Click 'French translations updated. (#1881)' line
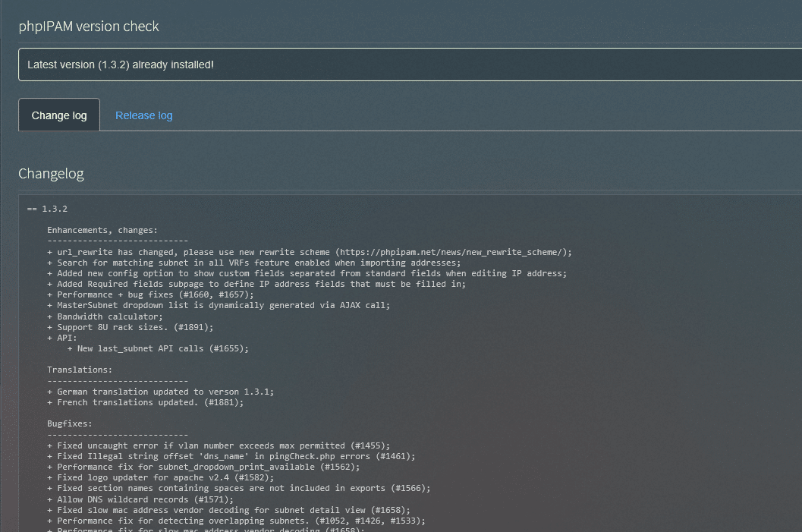The image size is (802, 532). (x=145, y=402)
